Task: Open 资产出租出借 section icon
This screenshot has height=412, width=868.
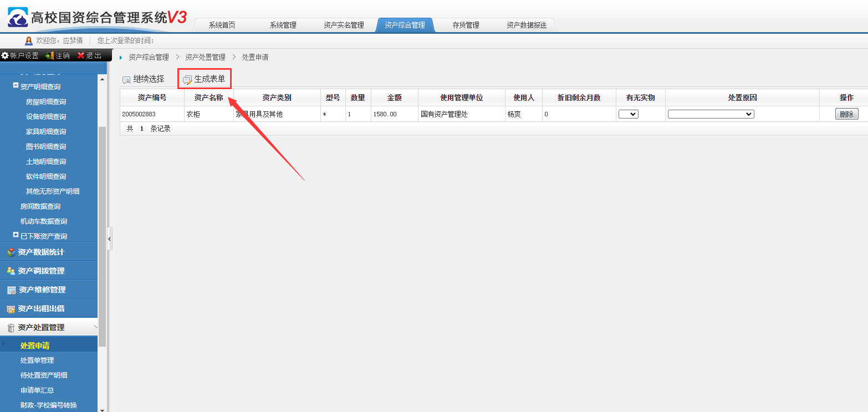Action: pyautogui.click(x=11, y=309)
